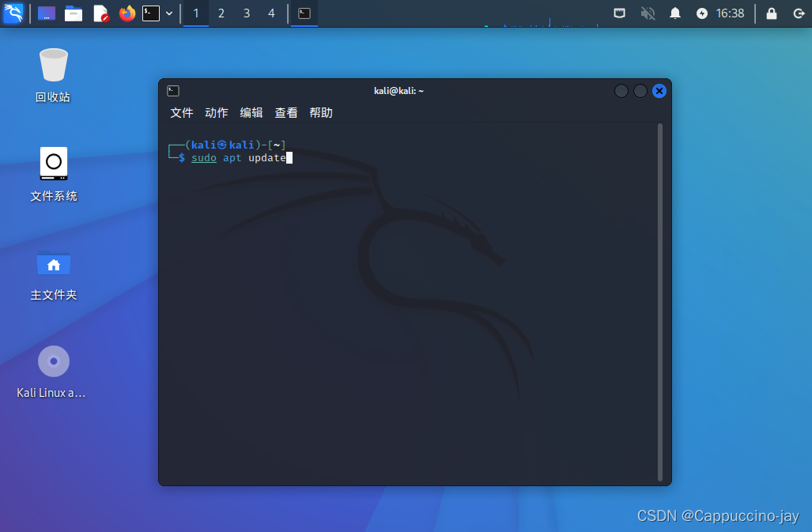
Task: Switch to workspace 4
Action: [x=271, y=13]
